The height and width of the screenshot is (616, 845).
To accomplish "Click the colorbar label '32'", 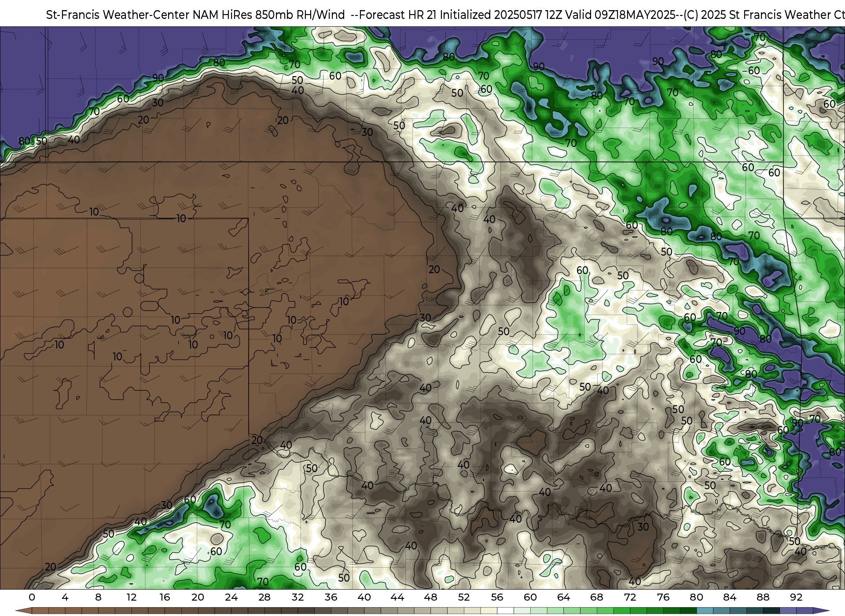I will [x=298, y=597].
